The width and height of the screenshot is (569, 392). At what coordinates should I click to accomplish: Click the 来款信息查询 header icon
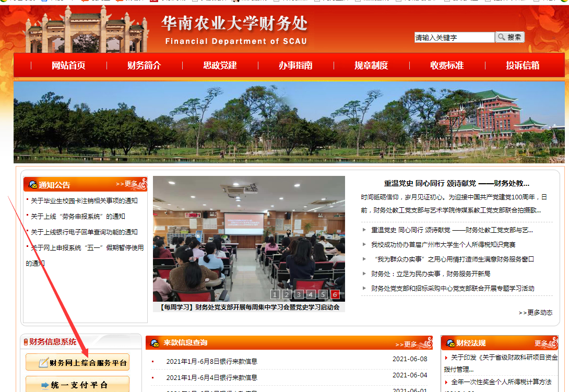coord(155,342)
